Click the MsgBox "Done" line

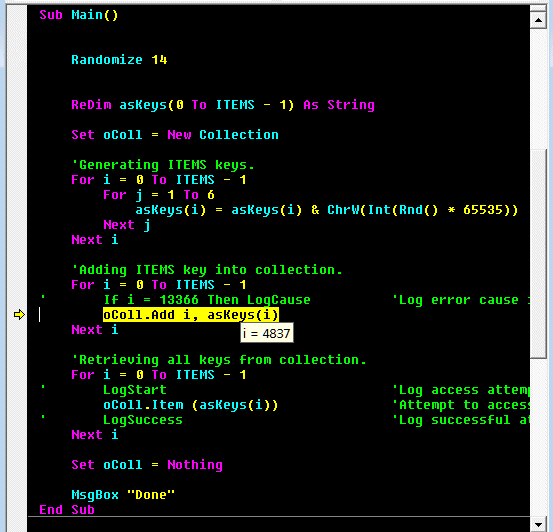[x=123, y=495]
